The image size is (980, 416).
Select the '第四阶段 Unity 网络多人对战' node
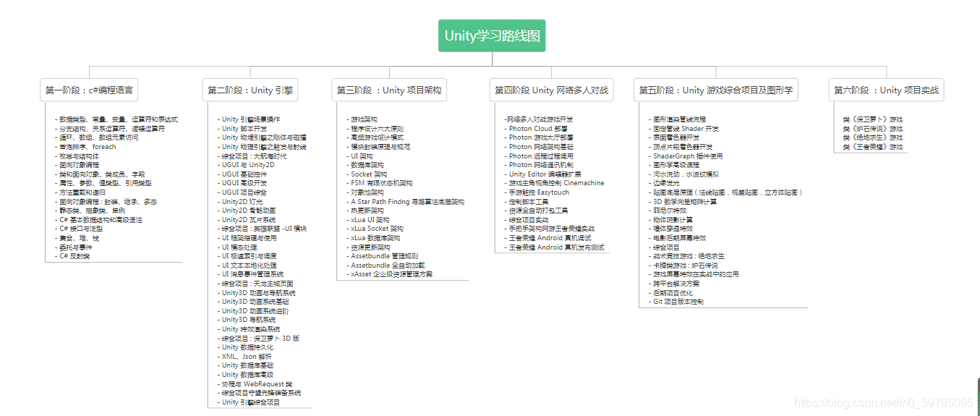coord(551,90)
